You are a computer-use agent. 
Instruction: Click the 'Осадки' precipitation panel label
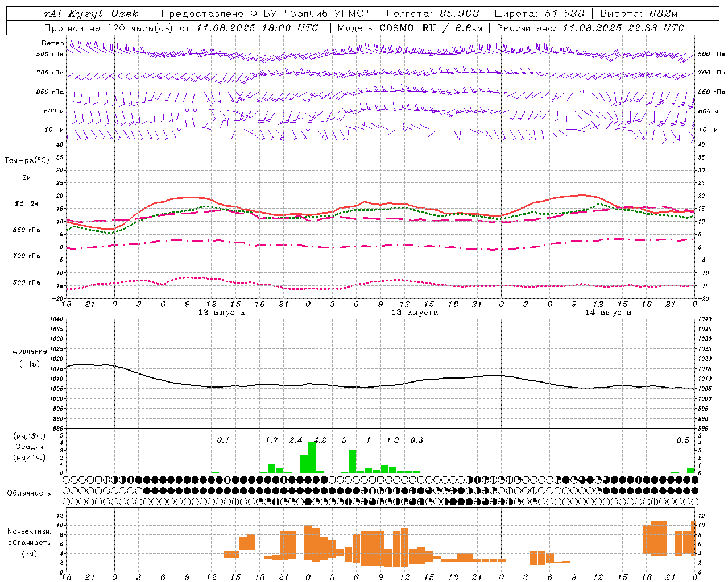pyautogui.click(x=30, y=447)
